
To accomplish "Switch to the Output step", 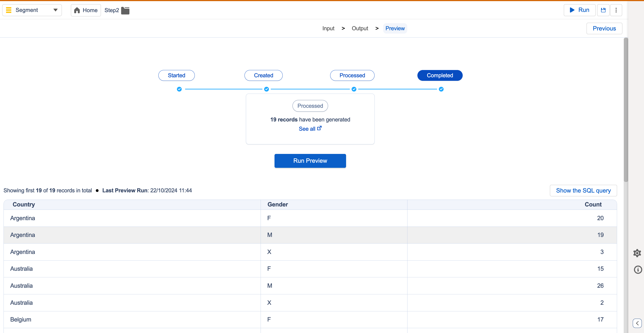I will [360, 28].
